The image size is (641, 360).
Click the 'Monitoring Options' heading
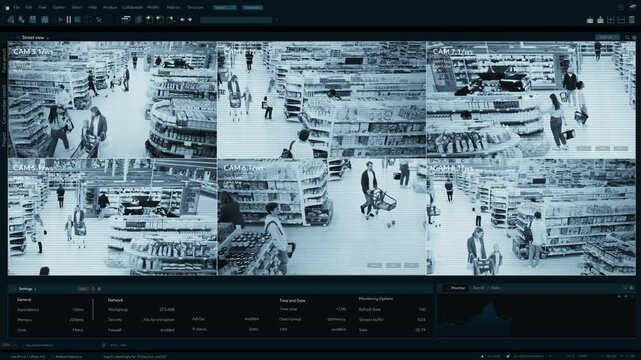point(376,299)
